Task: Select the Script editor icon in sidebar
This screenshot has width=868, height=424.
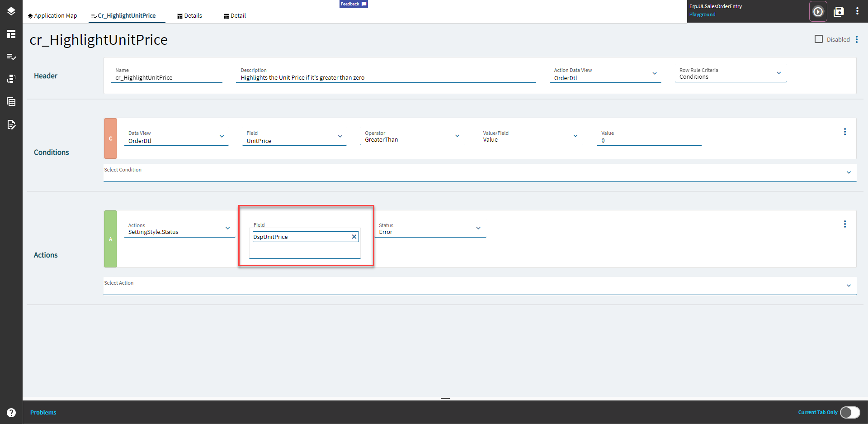Action: tap(11, 125)
